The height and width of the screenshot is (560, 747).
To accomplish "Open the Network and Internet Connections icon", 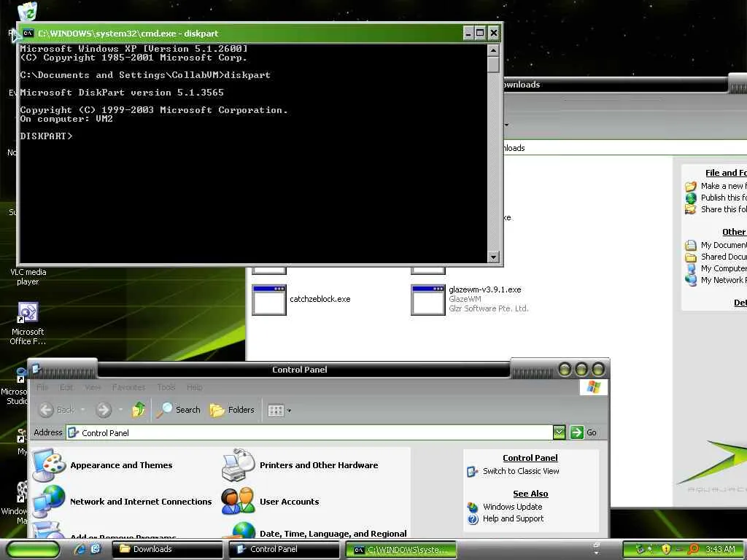I will (49, 501).
